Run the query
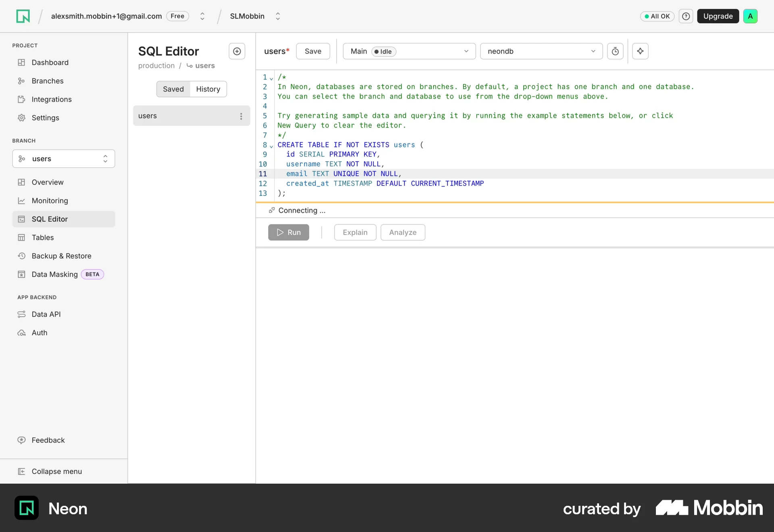This screenshot has width=774, height=532. [289, 233]
